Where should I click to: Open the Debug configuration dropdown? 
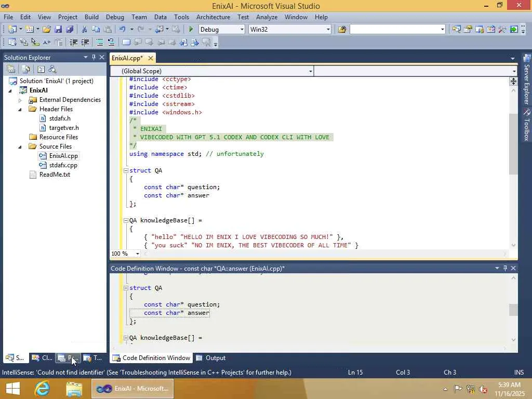point(242,30)
